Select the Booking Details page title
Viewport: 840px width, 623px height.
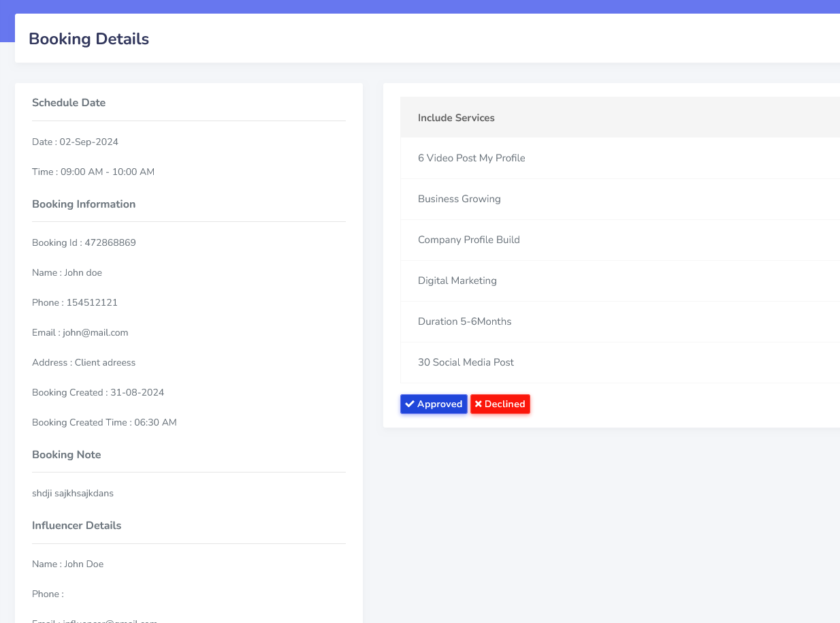click(88, 39)
